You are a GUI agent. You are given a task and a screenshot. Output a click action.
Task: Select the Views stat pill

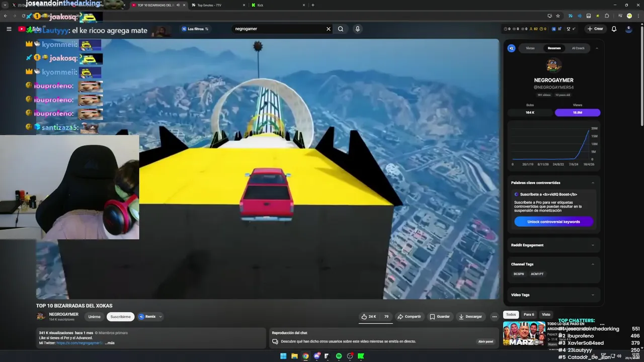(x=578, y=113)
